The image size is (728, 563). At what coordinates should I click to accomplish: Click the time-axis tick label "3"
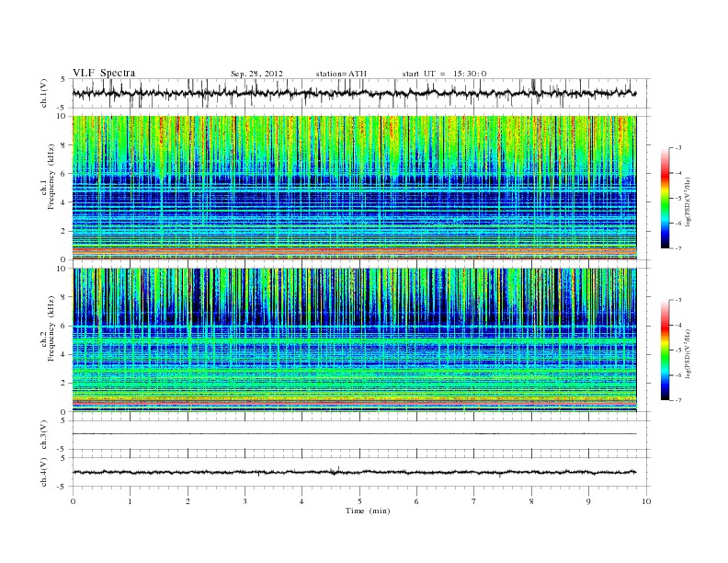pyautogui.click(x=245, y=501)
